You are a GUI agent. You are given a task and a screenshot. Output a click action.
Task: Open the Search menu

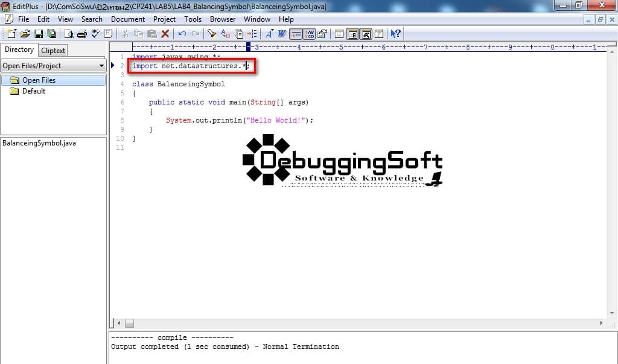[92, 19]
